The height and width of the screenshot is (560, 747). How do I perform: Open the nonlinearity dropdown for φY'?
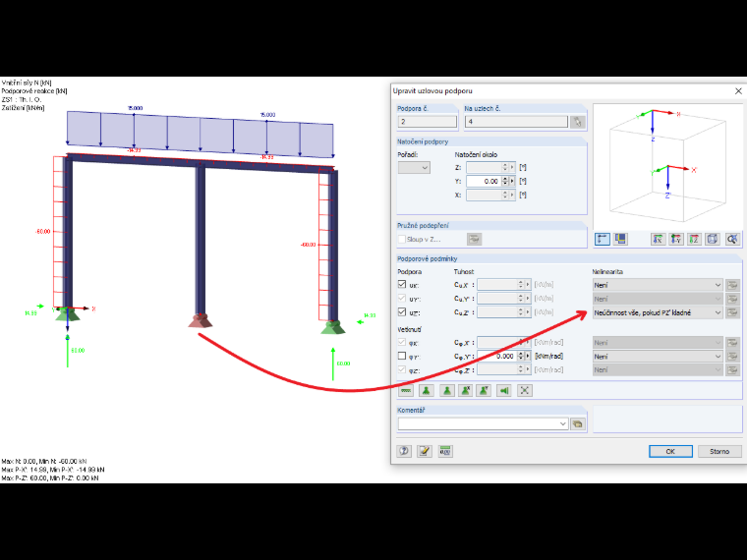658,357
